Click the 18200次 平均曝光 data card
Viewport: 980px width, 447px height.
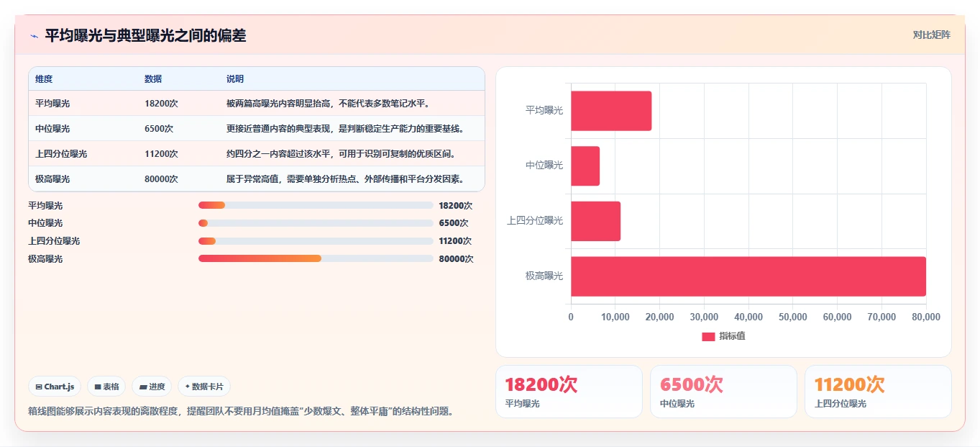coord(569,392)
